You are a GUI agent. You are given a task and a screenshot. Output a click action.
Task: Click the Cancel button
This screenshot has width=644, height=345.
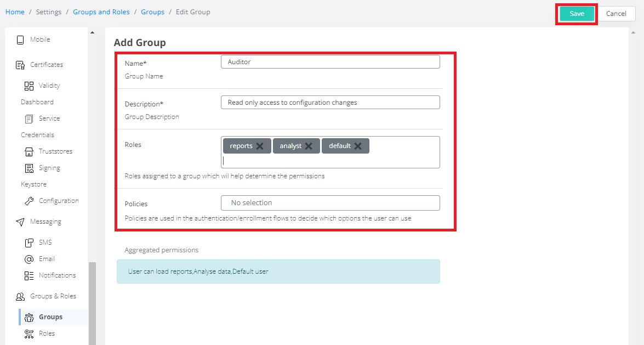point(616,14)
